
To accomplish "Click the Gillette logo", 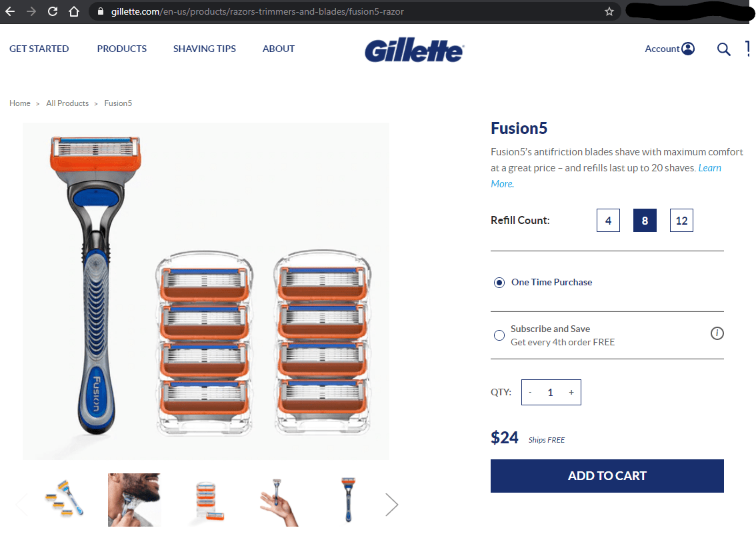I will 414,50.
